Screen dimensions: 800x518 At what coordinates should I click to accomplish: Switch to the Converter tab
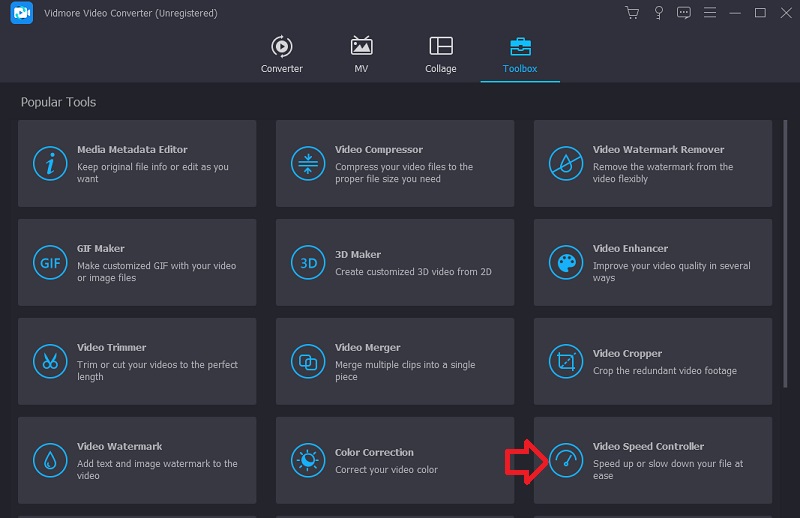[281, 55]
